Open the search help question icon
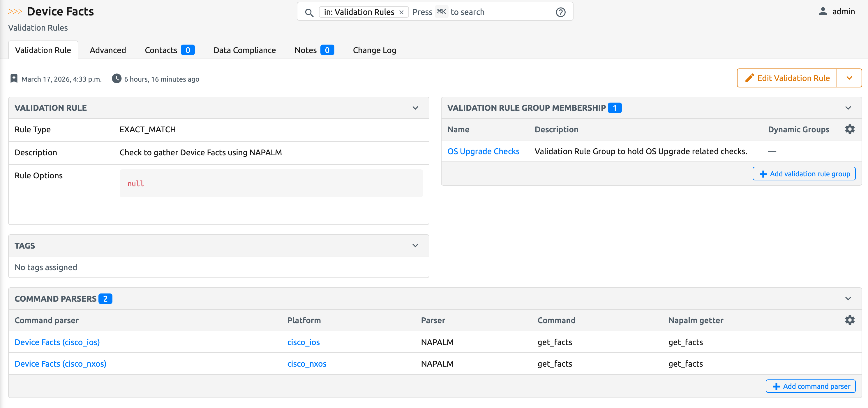The width and height of the screenshot is (868, 408). tap(560, 12)
